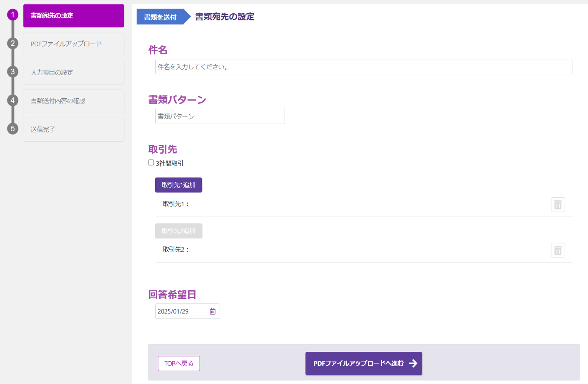Click step 5 circle in sidebar
Image resolution: width=588 pixels, height=384 pixels.
pos(13,129)
